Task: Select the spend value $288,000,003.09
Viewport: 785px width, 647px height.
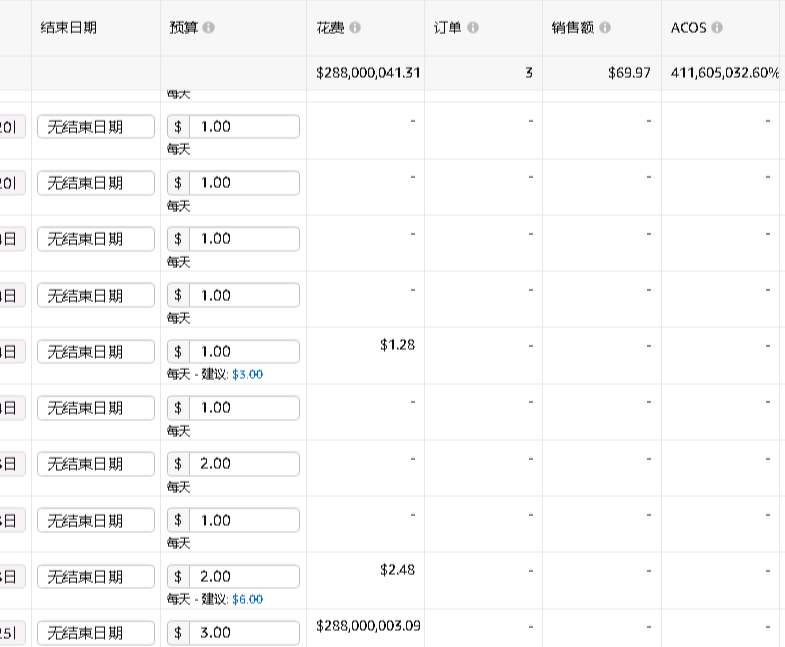Action: click(368, 625)
